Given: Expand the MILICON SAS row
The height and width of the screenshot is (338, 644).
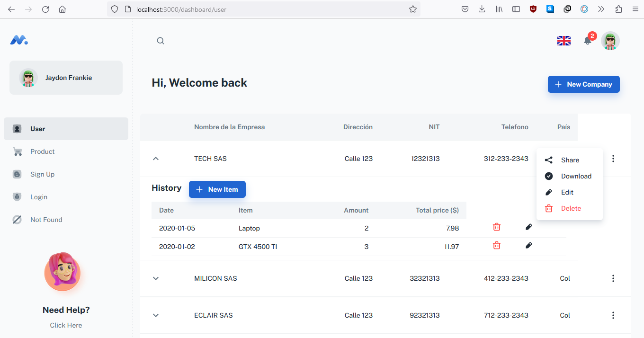Looking at the screenshot, I should click(156, 278).
